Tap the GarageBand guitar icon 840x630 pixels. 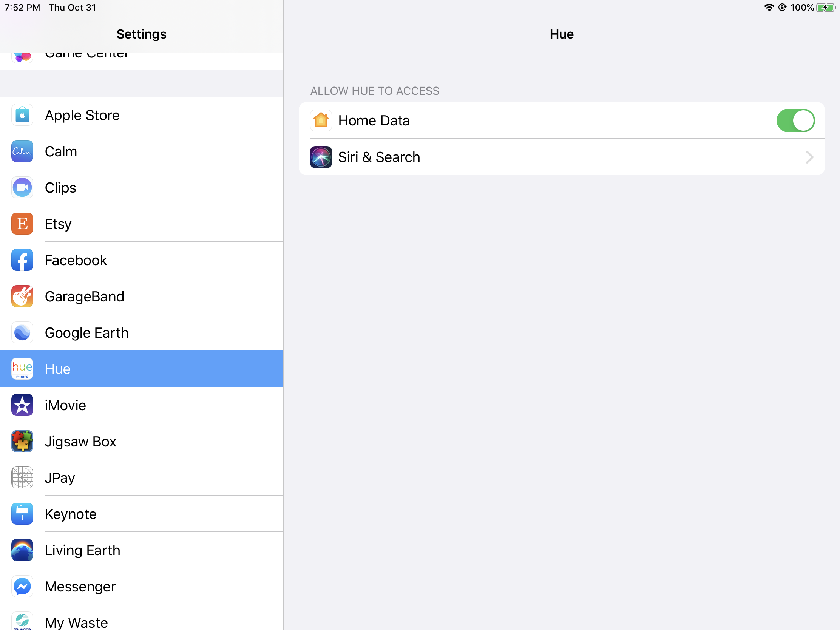point(22,296)
